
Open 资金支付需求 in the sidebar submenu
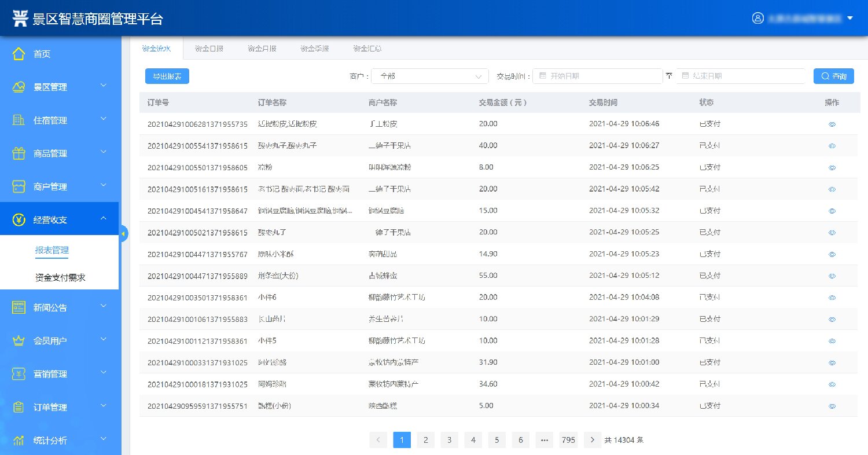point(60,278)
